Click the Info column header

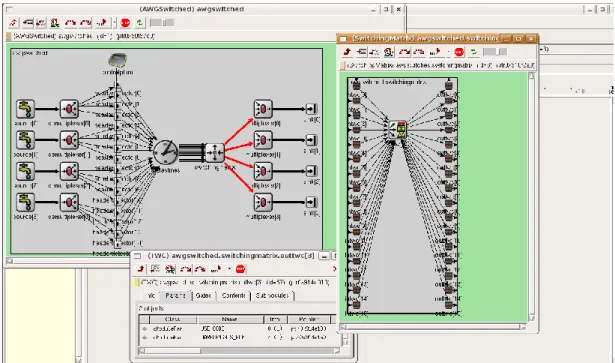(276, 319)
